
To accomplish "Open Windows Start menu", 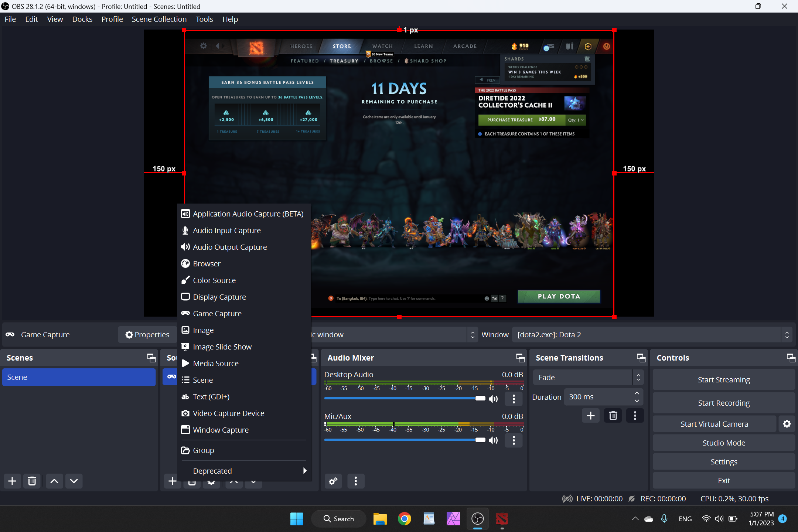I will [x=297, y=519].
